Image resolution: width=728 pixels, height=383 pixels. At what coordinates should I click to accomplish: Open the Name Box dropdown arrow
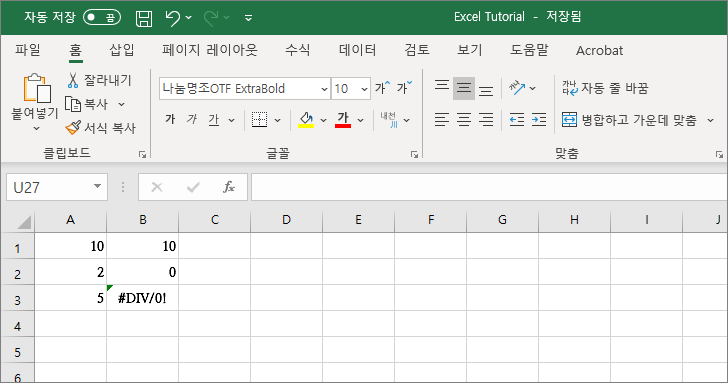(x=98, y=187)
